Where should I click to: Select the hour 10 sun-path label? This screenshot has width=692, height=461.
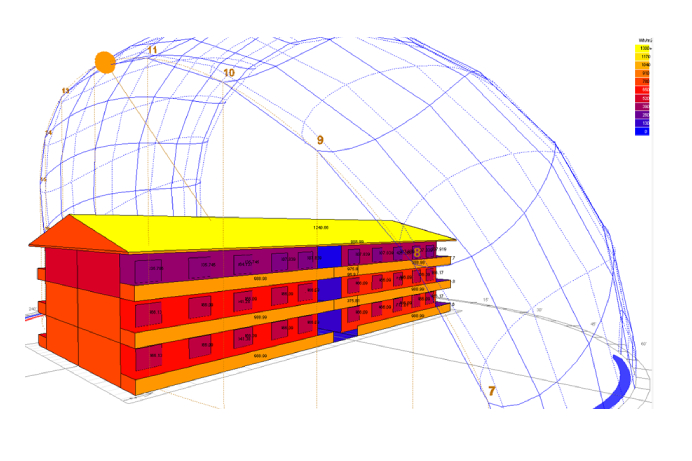229,73
